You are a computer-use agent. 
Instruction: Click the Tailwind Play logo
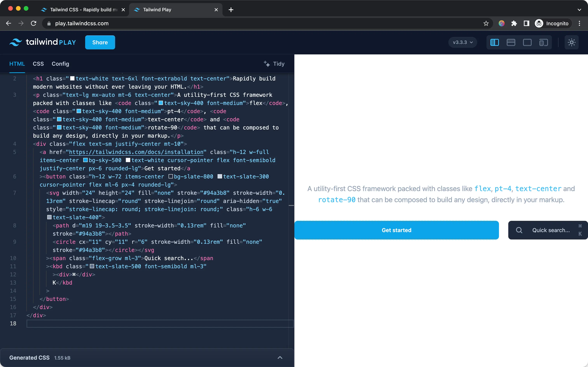(x=42, y=42)
